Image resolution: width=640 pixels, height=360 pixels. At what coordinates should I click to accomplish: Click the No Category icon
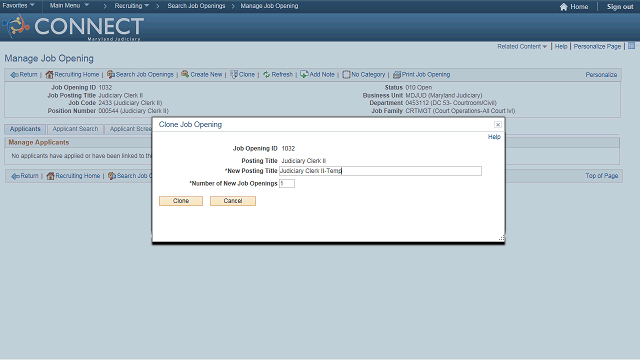[x=346, y=74]
